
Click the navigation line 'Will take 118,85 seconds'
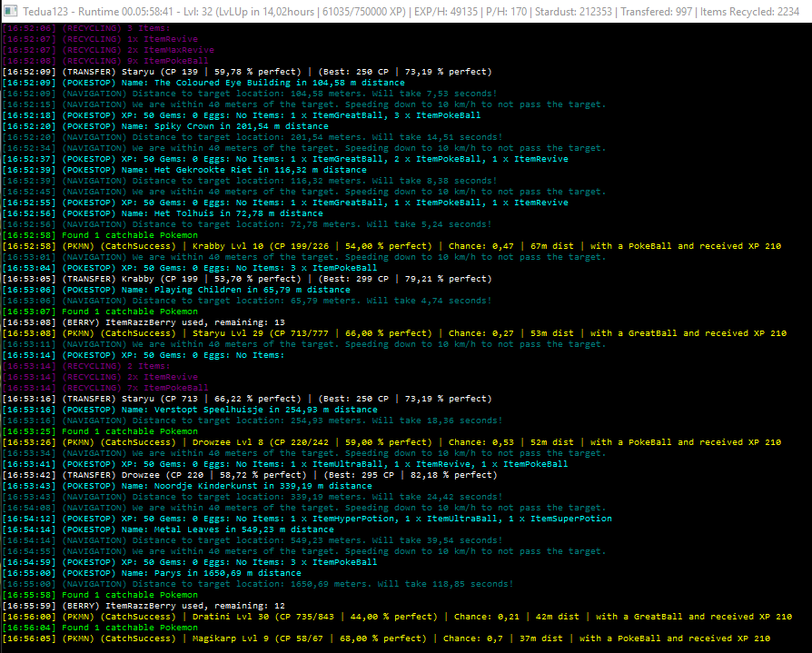pos(258,584)
